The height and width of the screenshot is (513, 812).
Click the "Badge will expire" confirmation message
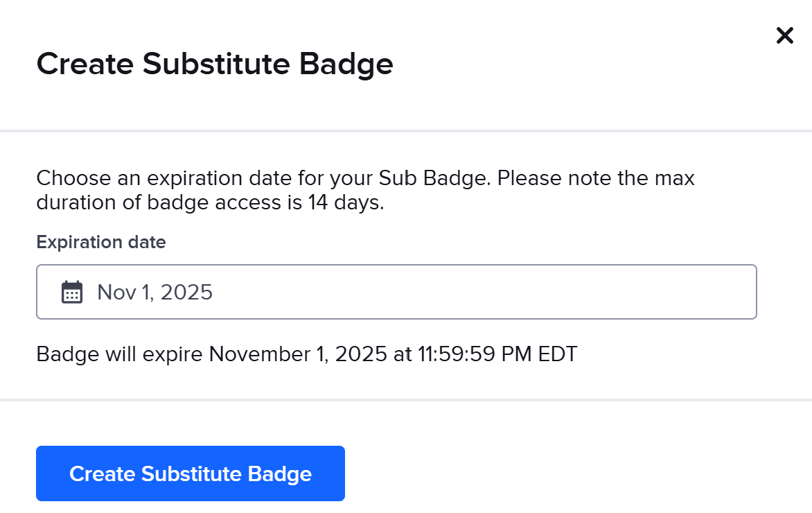[x=306, y=354]
